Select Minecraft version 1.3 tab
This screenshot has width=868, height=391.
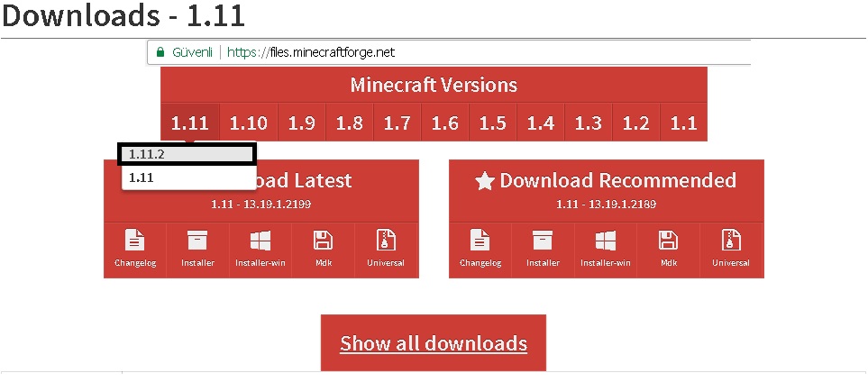tap(588, 123)
